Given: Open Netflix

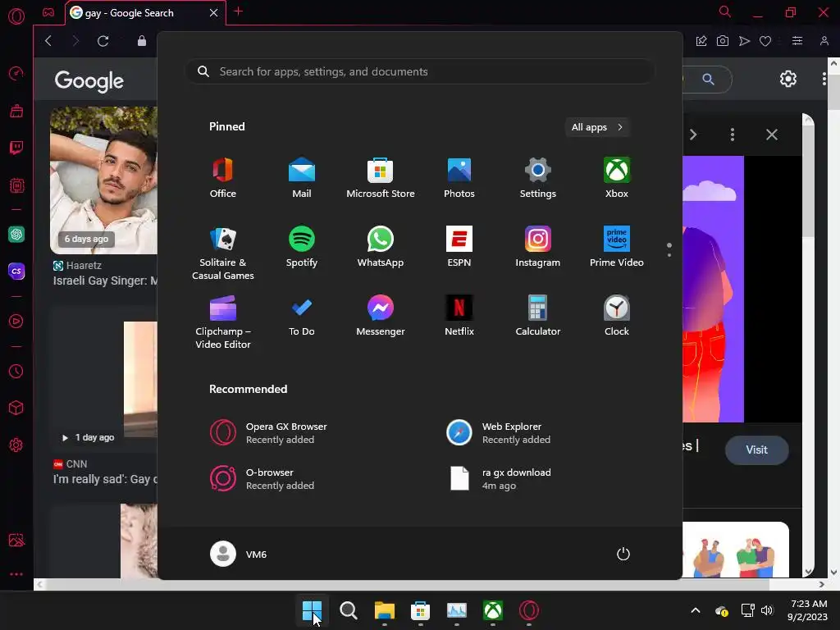Looking at the screenshot, I should (459, 316).
